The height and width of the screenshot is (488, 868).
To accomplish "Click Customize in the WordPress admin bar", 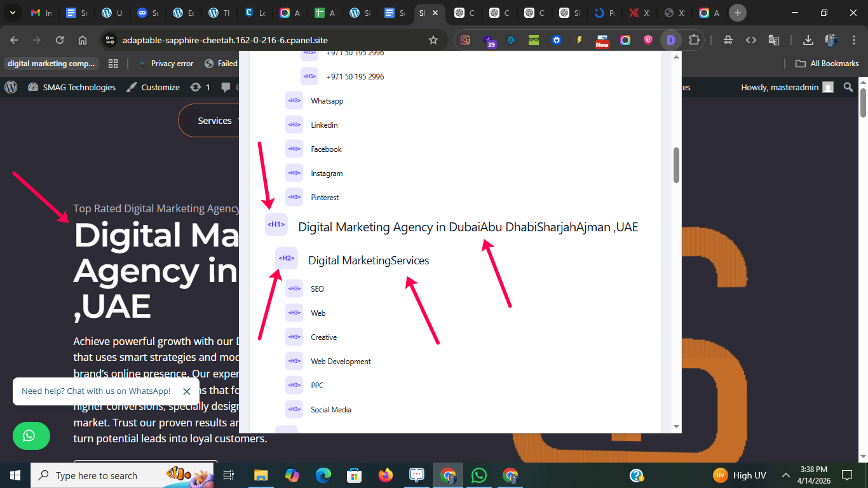I will pyautogui.click(x=153, y=87).
